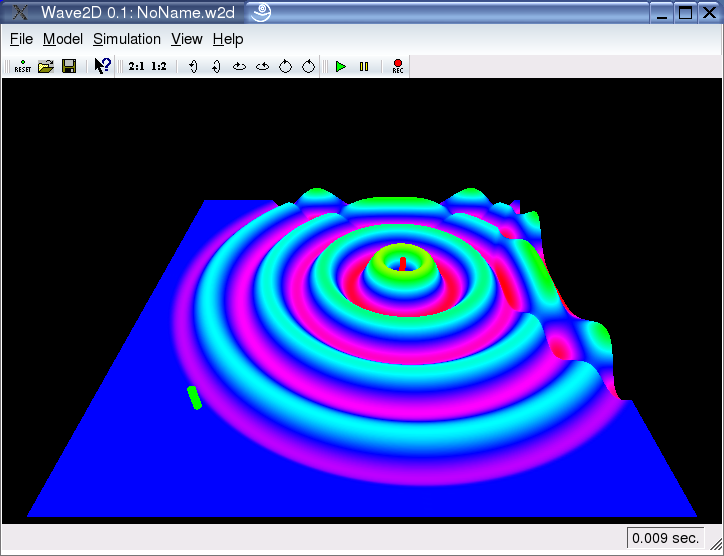Image resolution: width=724 pixels, height=556 pixels.
Task: Click the 0.009 sec. time field
Action: (x=665, y=538)
